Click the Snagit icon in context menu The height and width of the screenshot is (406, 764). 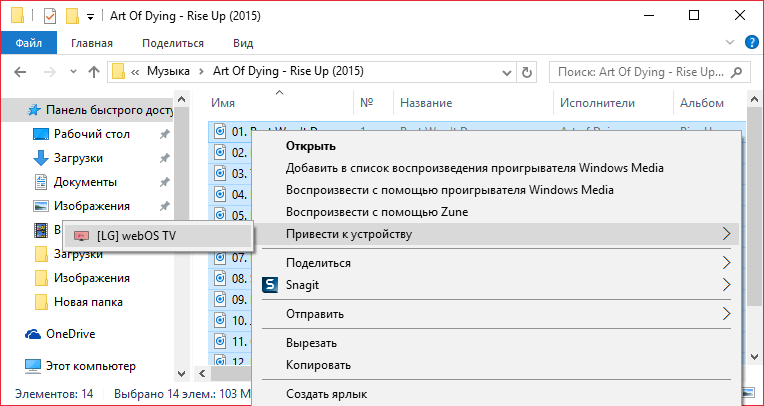coord(269,285)
